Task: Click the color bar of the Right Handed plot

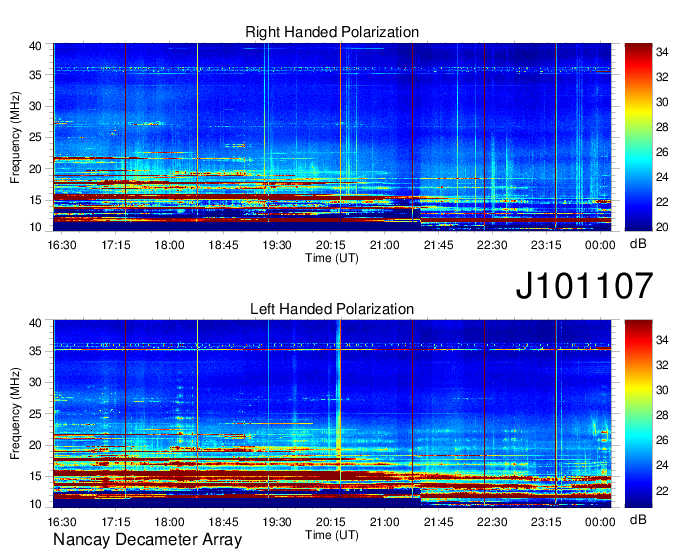Action: point(638,137)
